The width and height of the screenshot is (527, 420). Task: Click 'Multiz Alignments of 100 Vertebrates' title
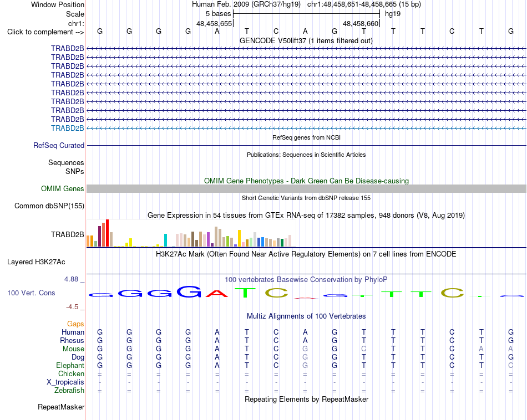click(x=306, y=316)
